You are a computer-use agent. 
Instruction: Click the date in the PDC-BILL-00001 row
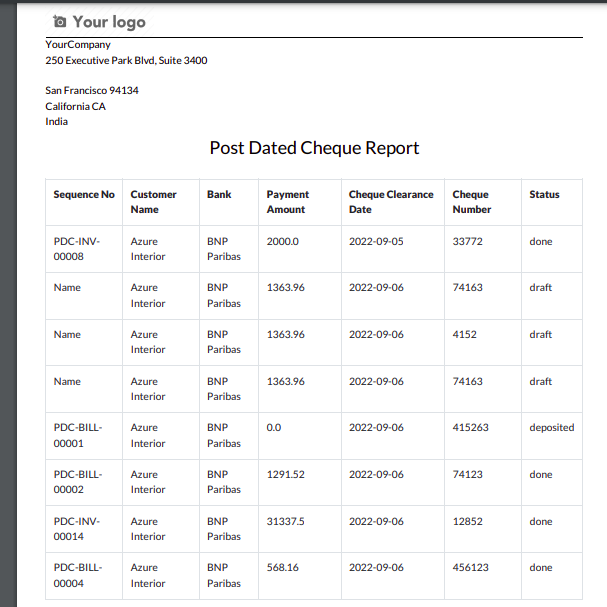pos(376,428)
